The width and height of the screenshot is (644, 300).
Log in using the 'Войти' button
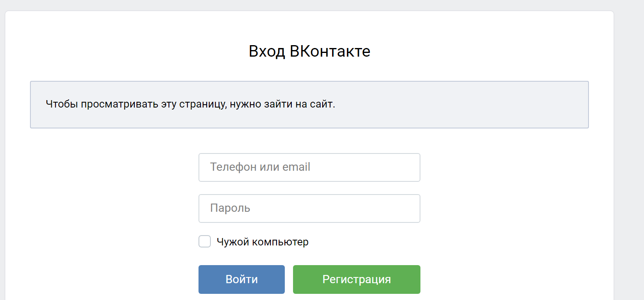(242, 279)
